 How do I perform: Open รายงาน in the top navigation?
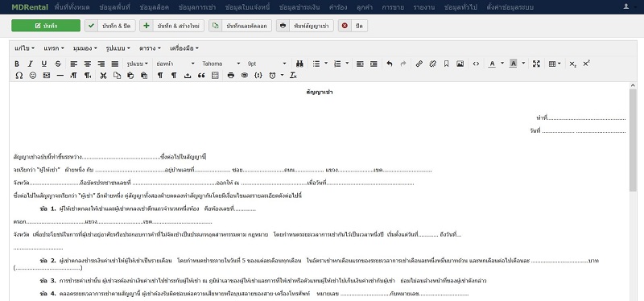coord(424,7)
